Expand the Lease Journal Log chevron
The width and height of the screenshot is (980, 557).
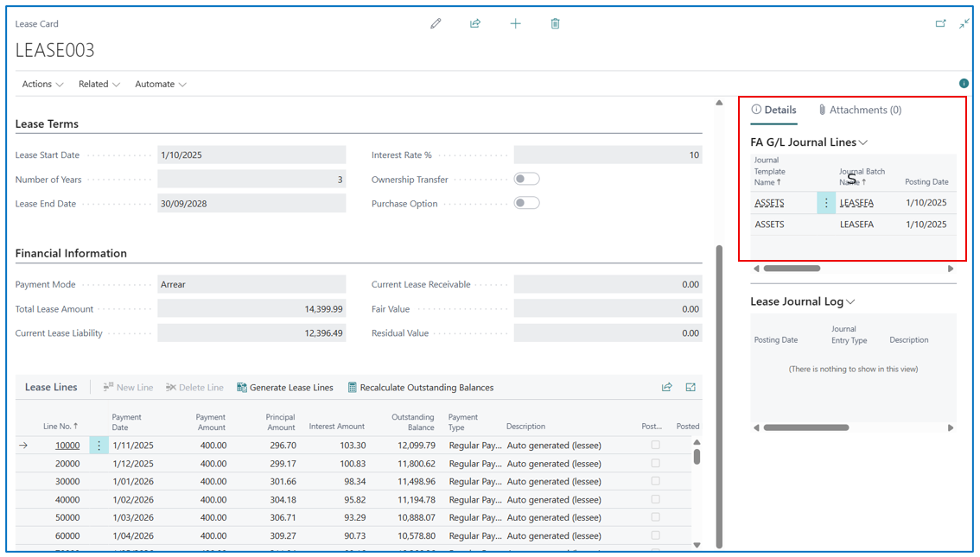[850, 302]
